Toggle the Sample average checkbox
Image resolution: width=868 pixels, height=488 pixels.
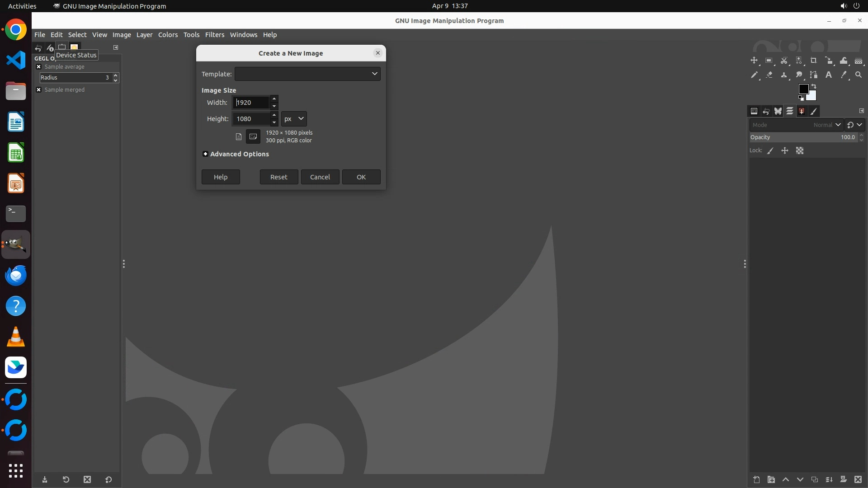click(x=39, y=67)
